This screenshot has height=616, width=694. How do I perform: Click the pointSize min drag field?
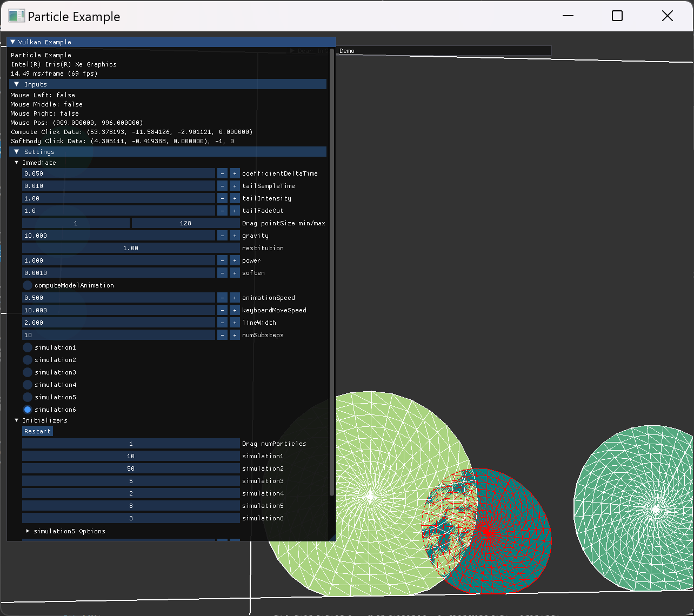pos(76,223)
